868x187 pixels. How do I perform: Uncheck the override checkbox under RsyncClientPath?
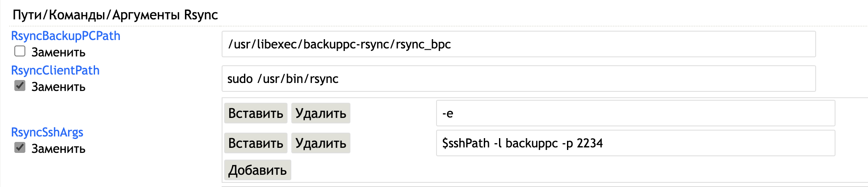coord(20,86)
